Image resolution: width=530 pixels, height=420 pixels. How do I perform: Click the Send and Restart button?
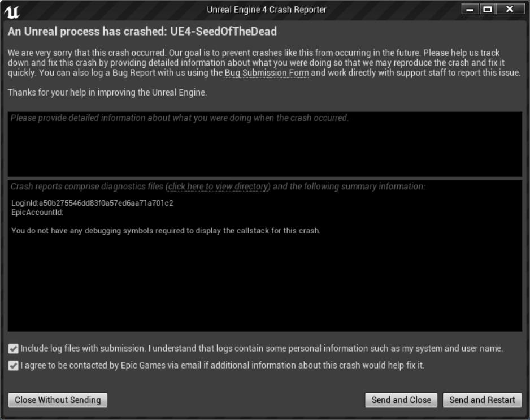[x=482, y=400]
